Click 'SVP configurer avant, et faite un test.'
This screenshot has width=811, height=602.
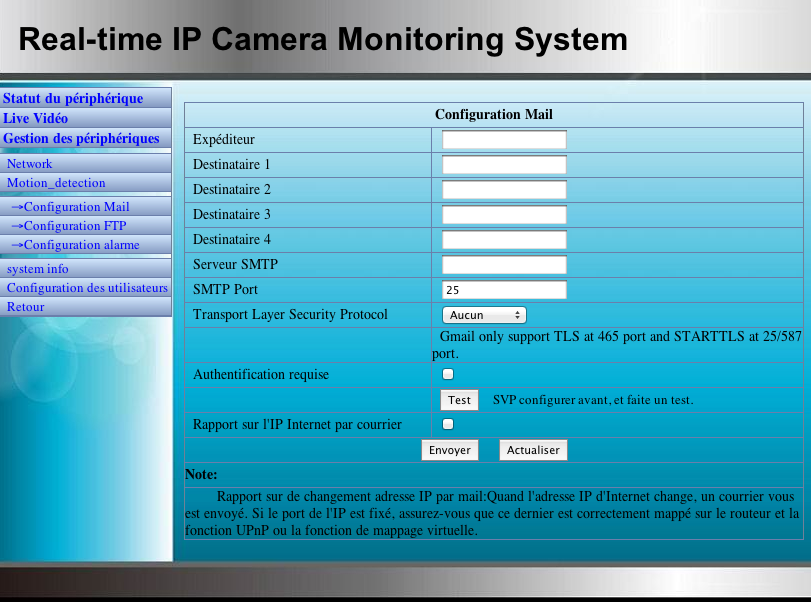pos(593,400)
